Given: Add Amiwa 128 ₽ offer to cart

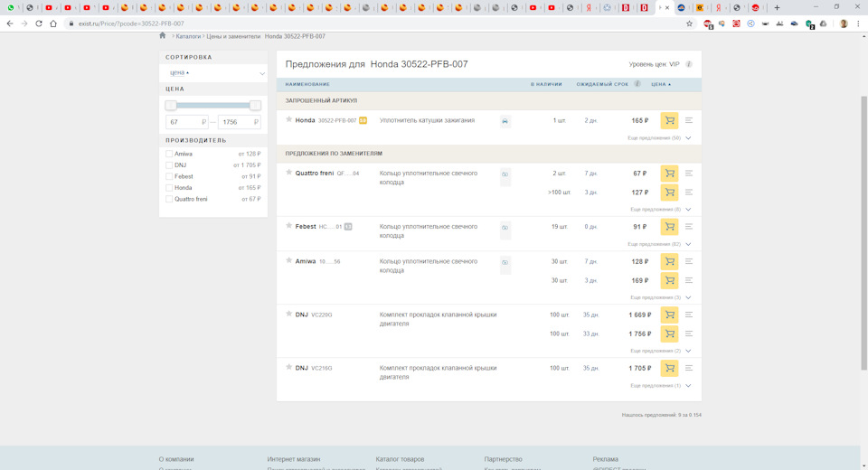Looking at the screenshot, I should [x=669, y=261].
